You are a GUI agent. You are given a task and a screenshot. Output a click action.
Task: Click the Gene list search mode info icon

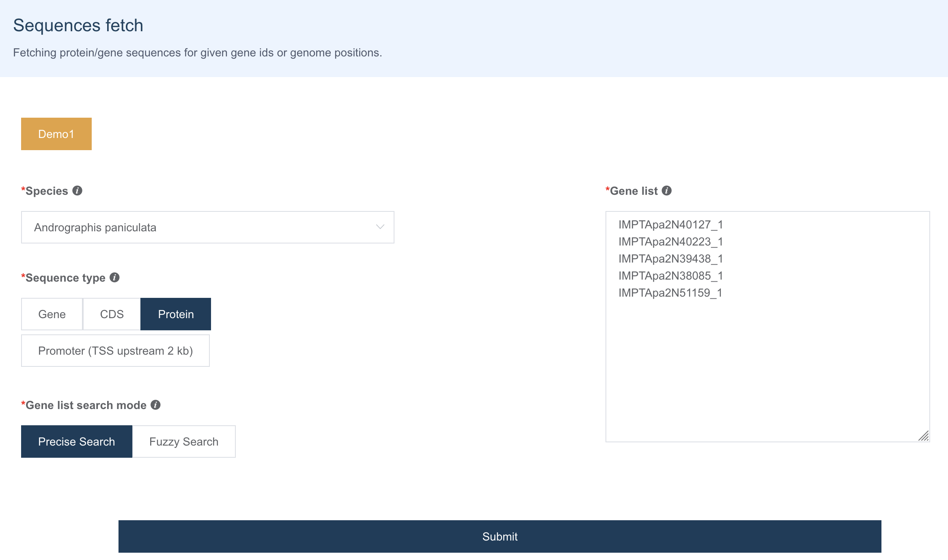[156, 405]
